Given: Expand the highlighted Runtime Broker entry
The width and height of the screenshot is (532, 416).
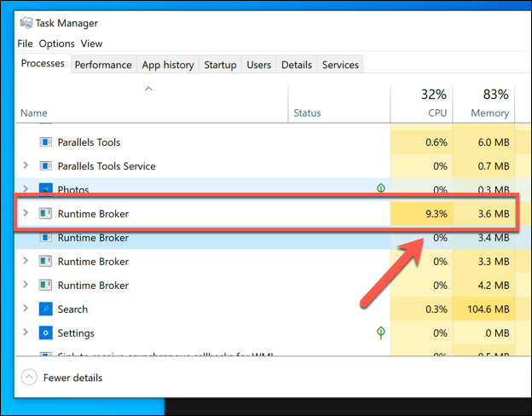Looking at the screenshot, I should point(26,213).
